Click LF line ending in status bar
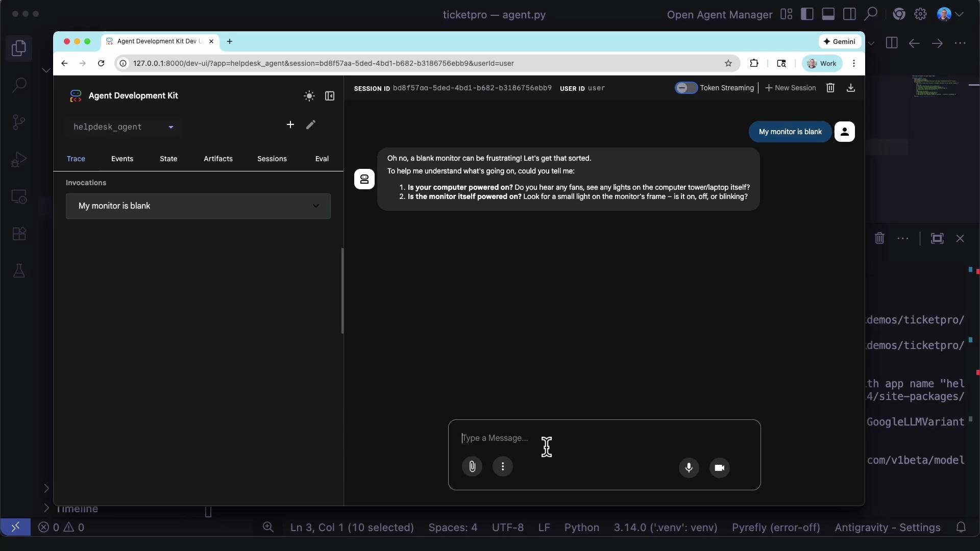Image resolution: width=980 pixels, height=551 pixels. [x=544, y=527]
